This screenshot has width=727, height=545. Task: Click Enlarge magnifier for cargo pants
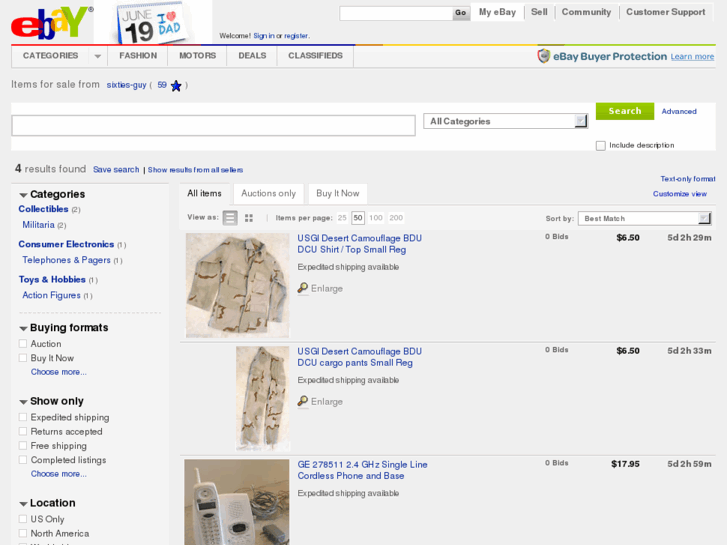[303, 402]
